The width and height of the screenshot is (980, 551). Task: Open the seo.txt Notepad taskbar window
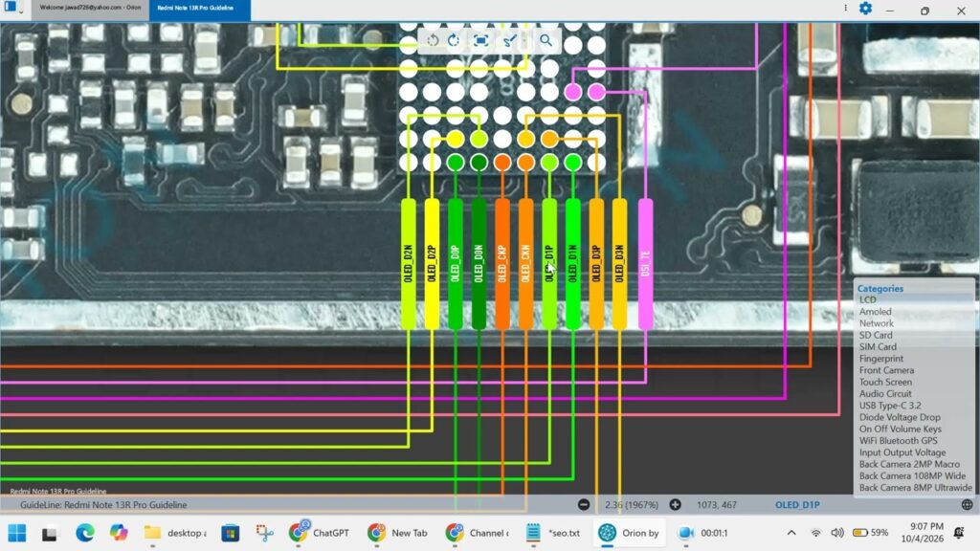[552, 533]
